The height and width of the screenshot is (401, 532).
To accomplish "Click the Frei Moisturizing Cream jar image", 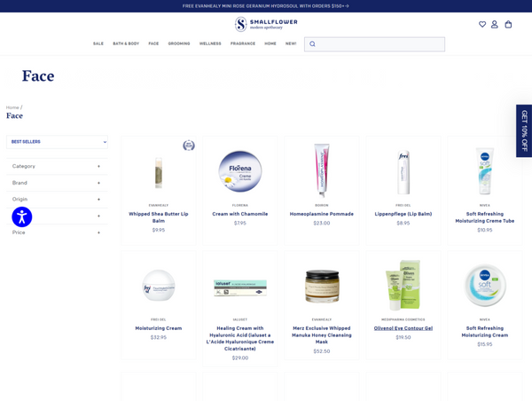I will [159, 286].
